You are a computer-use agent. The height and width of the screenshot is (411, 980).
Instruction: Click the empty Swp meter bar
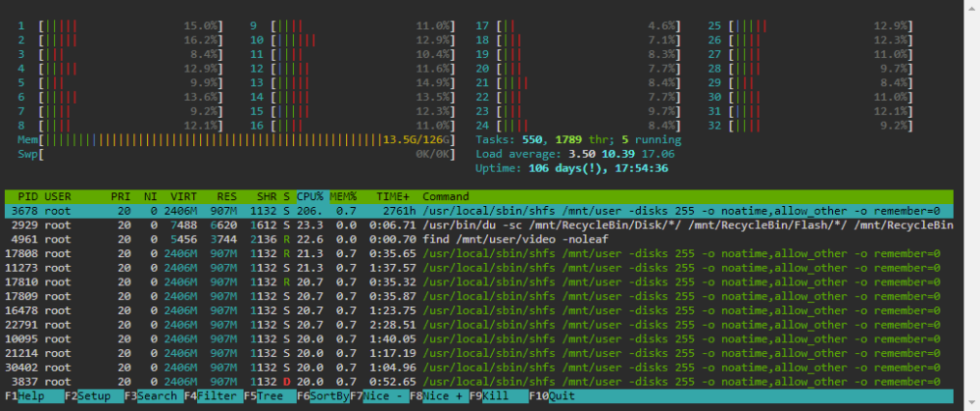pyautogui.click(x=236, y=154)
